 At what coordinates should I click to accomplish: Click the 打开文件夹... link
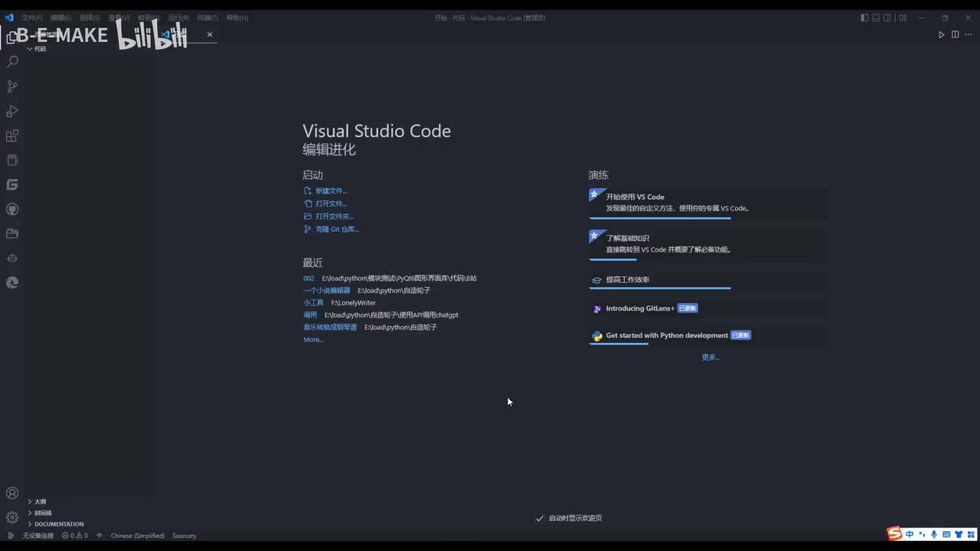[328, 217]
